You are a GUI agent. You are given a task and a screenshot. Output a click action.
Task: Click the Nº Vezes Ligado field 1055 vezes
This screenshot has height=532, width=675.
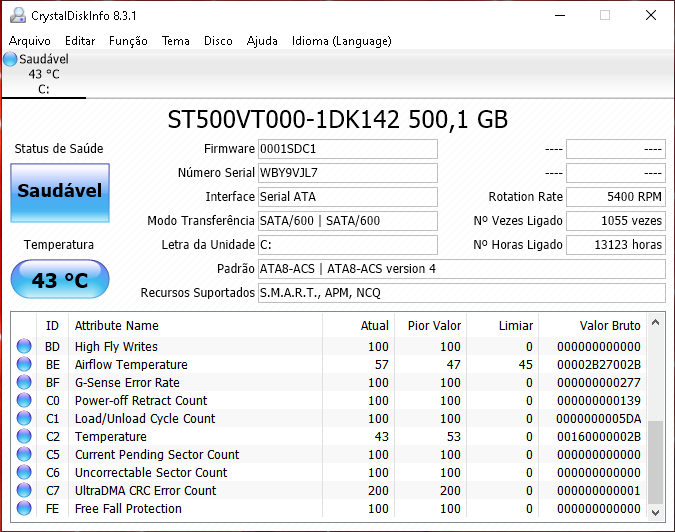tap(616, 221)
